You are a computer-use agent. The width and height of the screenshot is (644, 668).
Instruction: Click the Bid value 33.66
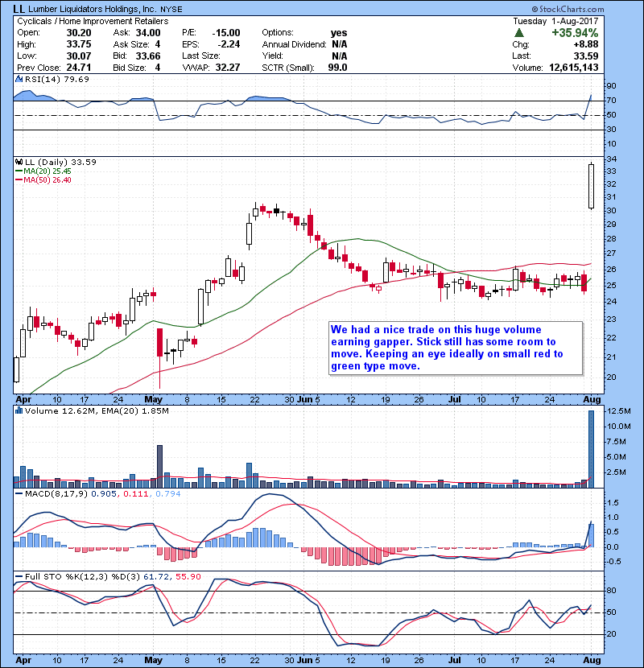(x=148, y=56)
